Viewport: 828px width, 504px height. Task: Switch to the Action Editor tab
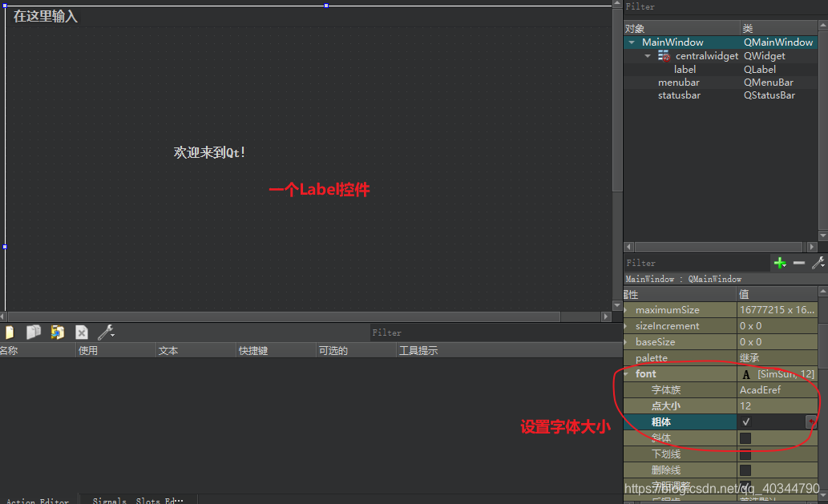[38, 500]
